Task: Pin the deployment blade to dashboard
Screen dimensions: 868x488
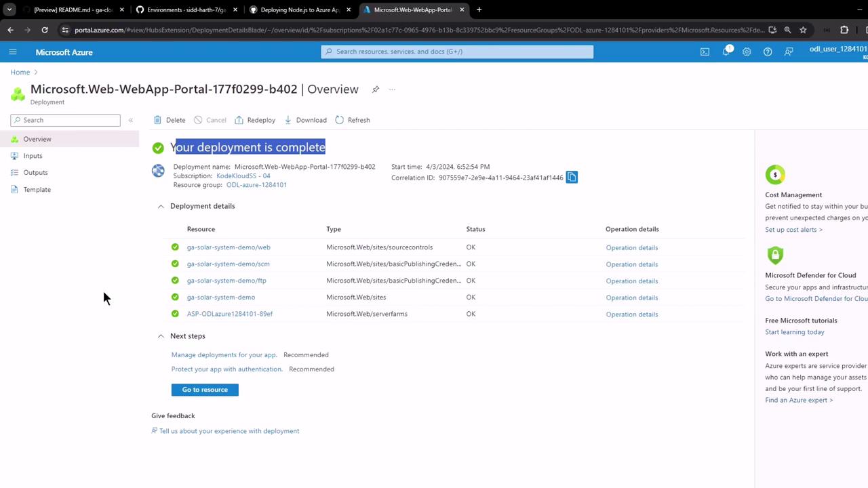Action: click(x=375, y=89)
